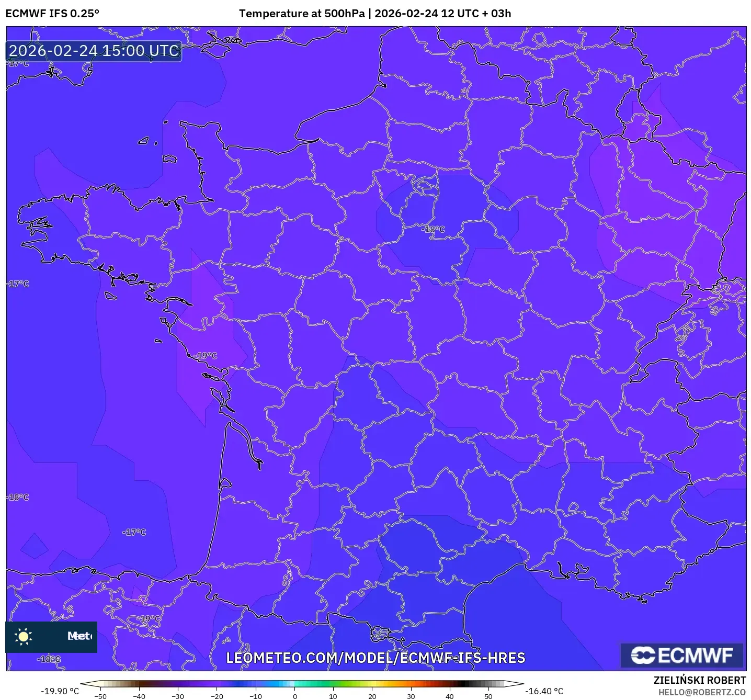Viewport: 751px width, 700px height.
Task: Click the sun icon in the Meteo logo
Action: click(x=24, y=637)
